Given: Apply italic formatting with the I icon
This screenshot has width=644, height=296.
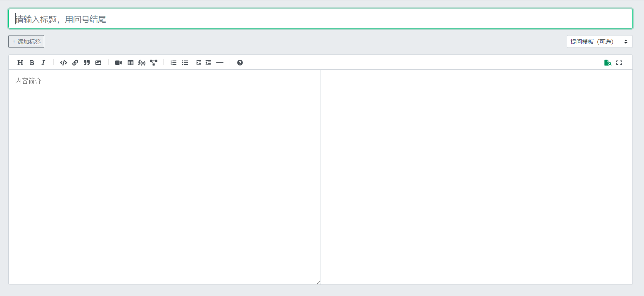Looking at the screenshot, I should (43, 63).
